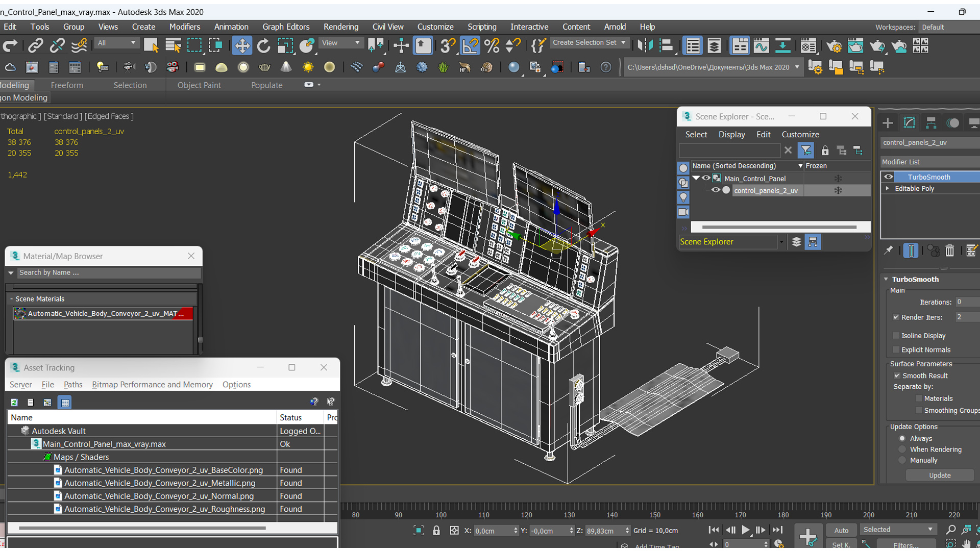
Task: Select the Rotate tool
Action: click(263, 46)
